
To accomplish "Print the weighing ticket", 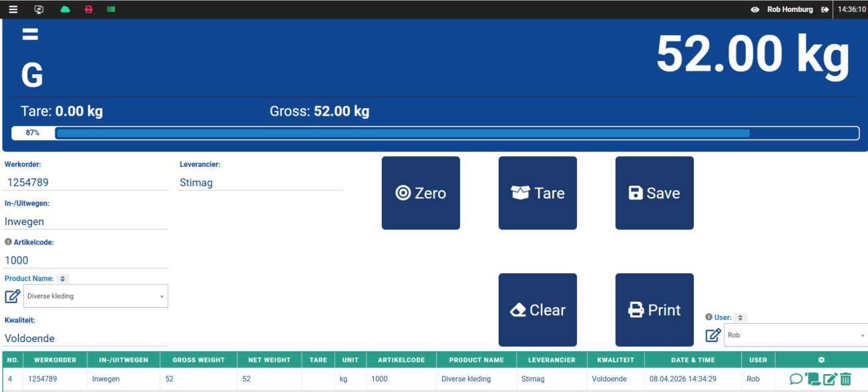I will click(654, 310).
